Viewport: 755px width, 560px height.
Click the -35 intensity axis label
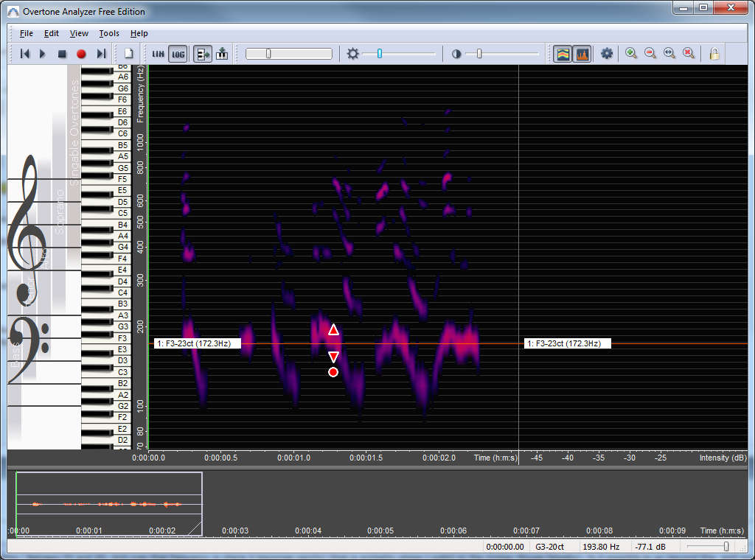599,458
